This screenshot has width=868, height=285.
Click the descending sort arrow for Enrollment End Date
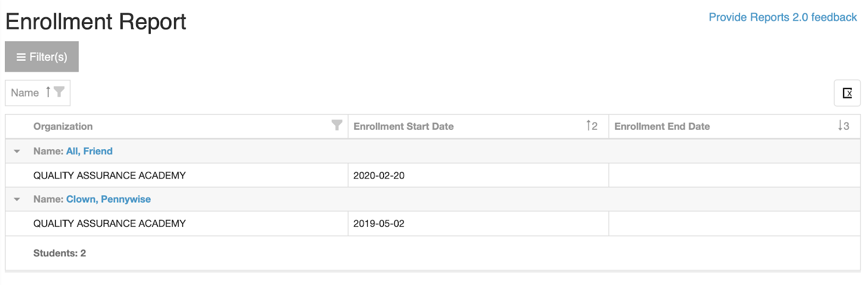tap(840, 125)
